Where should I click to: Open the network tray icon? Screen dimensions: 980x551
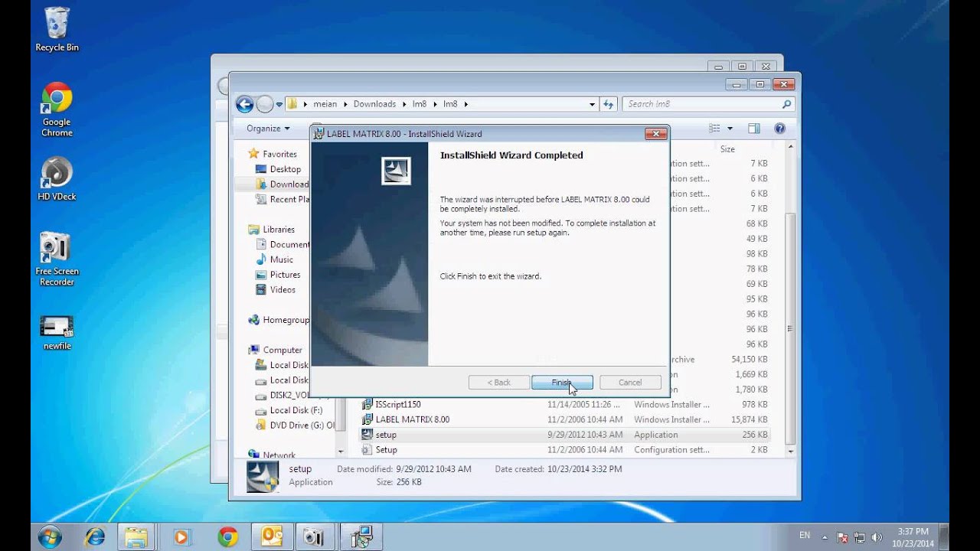(x=859, y=537)
